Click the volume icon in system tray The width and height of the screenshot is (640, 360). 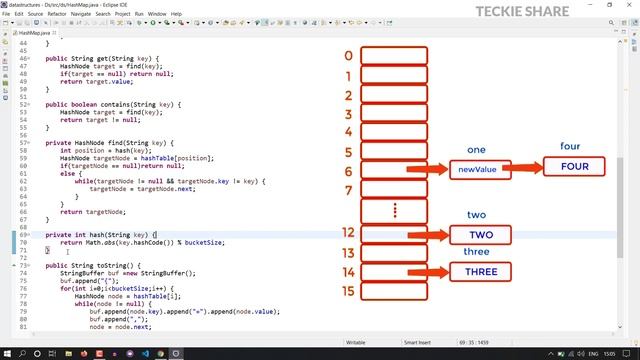(x=581, y=353)
